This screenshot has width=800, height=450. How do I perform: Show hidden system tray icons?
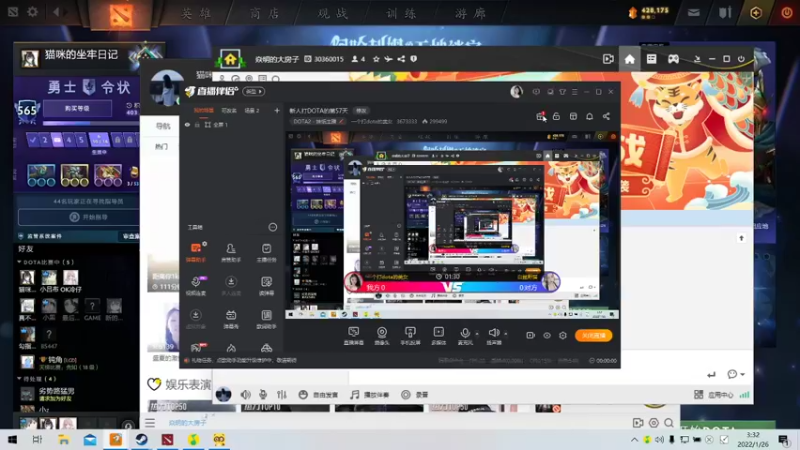click(634, 439)
